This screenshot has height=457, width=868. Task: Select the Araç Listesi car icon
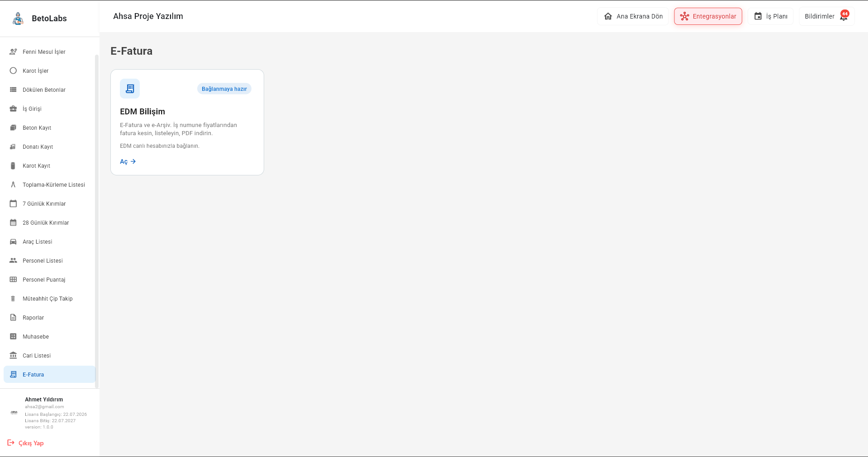coord(13,241)
